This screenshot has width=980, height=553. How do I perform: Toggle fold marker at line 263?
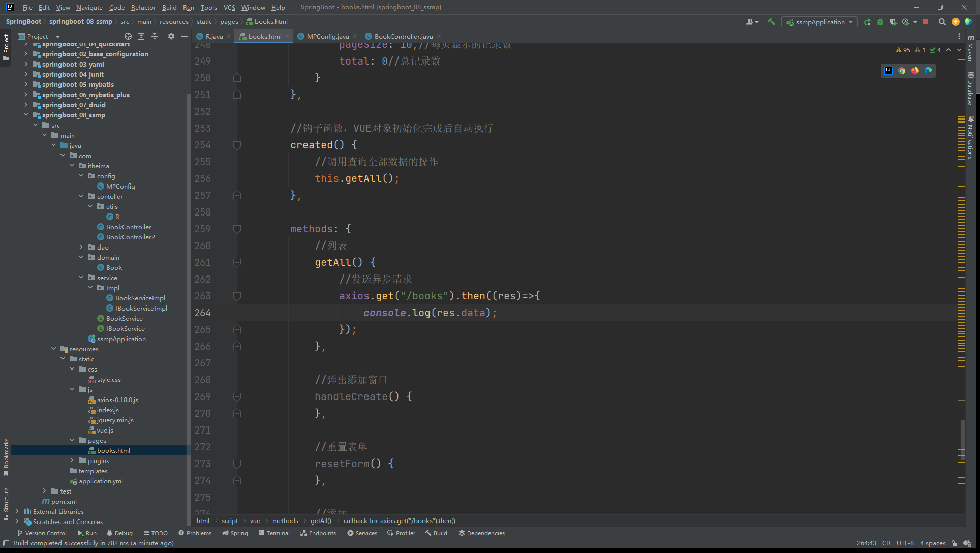point(237,296)
